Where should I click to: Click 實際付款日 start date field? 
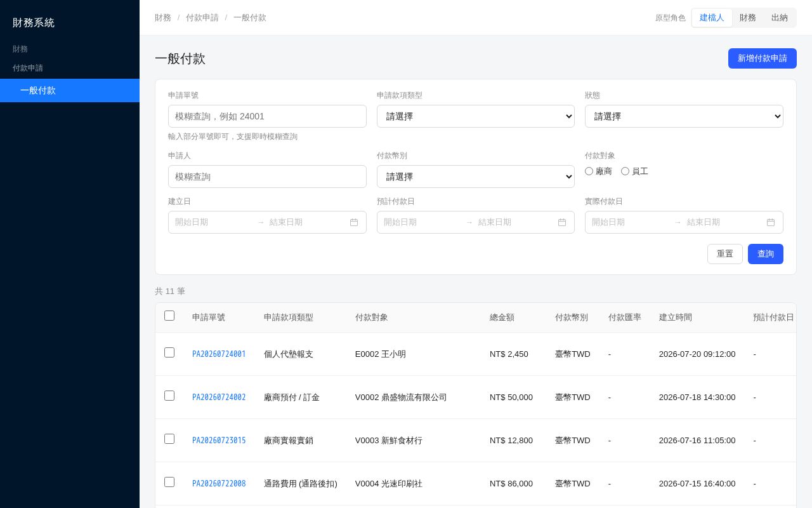[x=630, y=222]
